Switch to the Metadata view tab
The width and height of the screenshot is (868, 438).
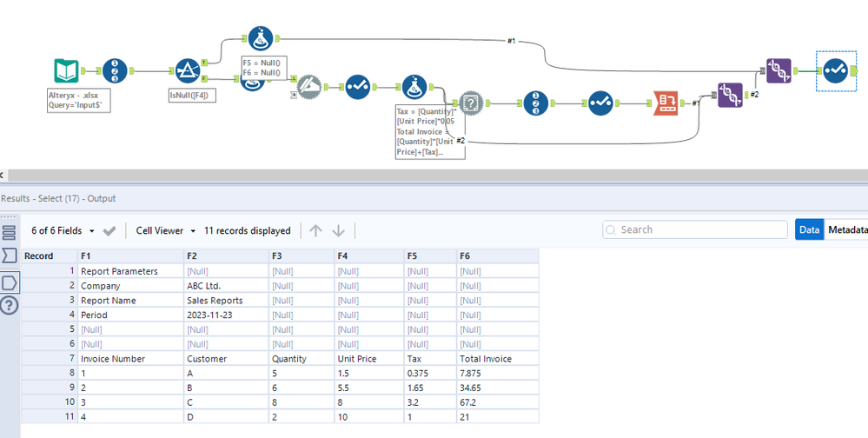pyautogui.click(x=846, y=229)
